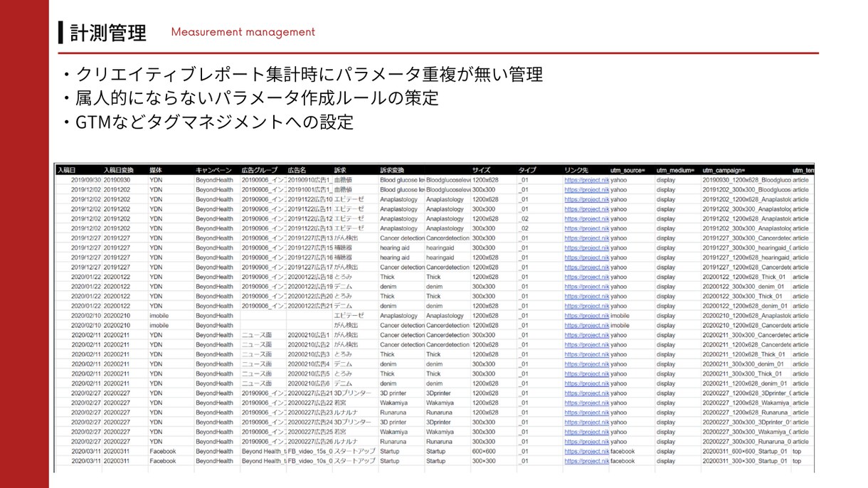Click the ad name cell 20200122広告18
The image size is (868, 488).
pyautogui.click(x=310, y=277)
